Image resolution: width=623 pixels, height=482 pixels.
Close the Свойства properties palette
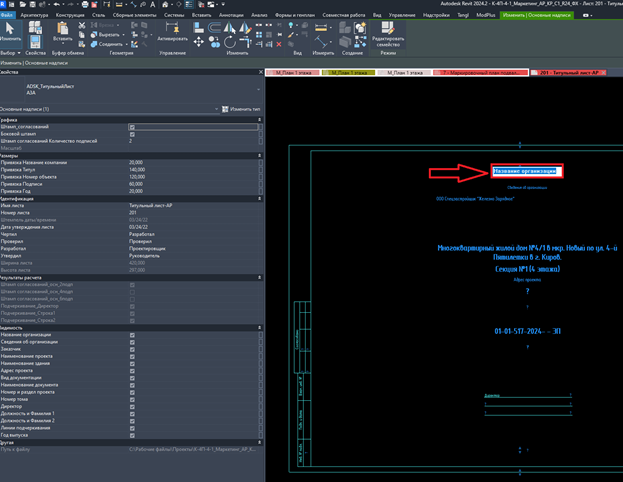261,72
